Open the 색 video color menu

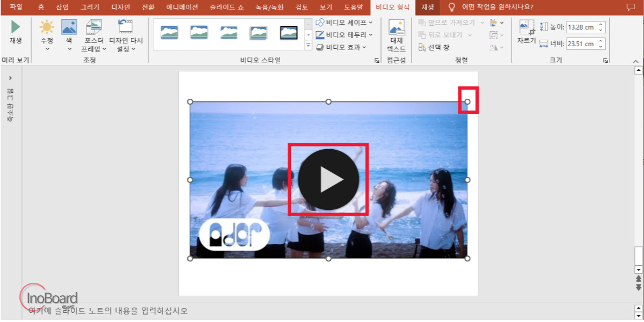pyautogui.click(x=69, y=35)
